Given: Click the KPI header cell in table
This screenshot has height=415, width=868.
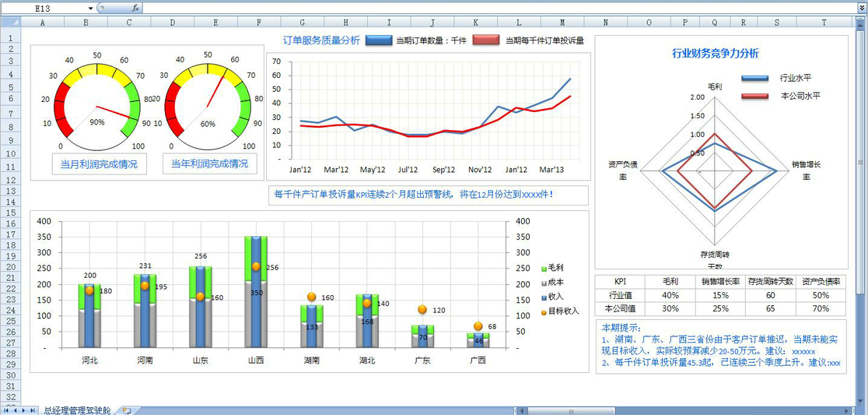Looking at the screenshot, I should 620,282.
